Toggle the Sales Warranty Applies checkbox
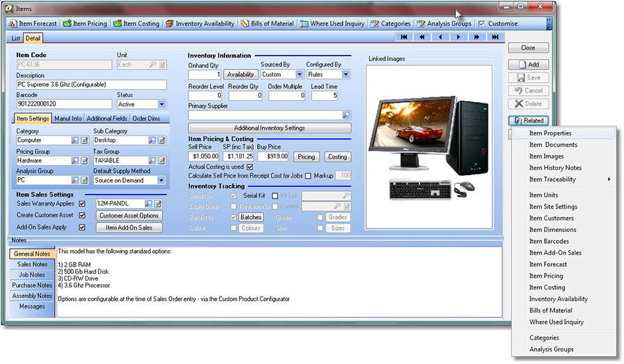The width and height of the screenshot is (624, 364). pyautogui.click(x=82, y=204)
